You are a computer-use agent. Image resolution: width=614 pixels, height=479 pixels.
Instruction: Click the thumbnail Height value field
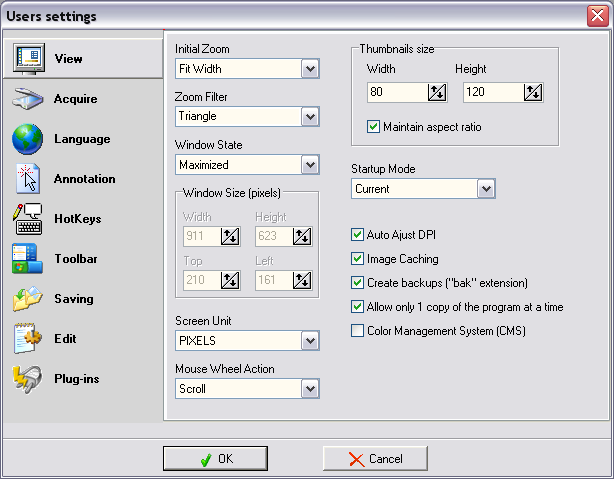click(493, 92)
